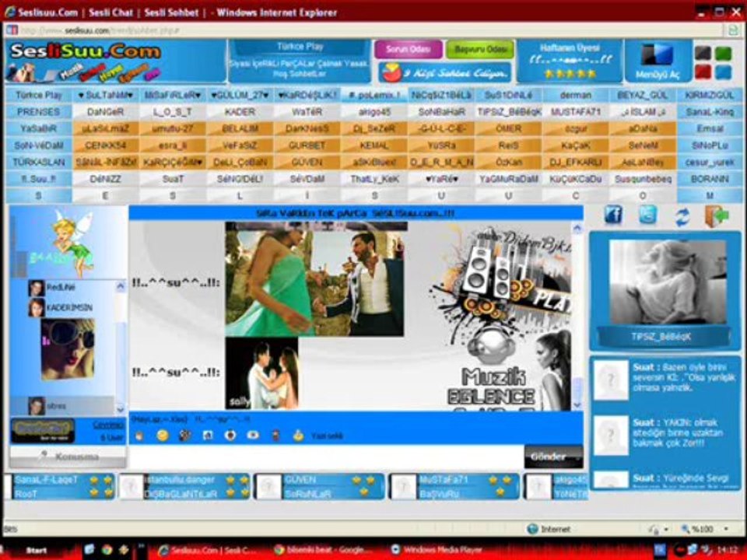The width and height of the screenshot is (747, 560).
Task: Open the SuLTaNiM room tab
Action: click(106, 95)
